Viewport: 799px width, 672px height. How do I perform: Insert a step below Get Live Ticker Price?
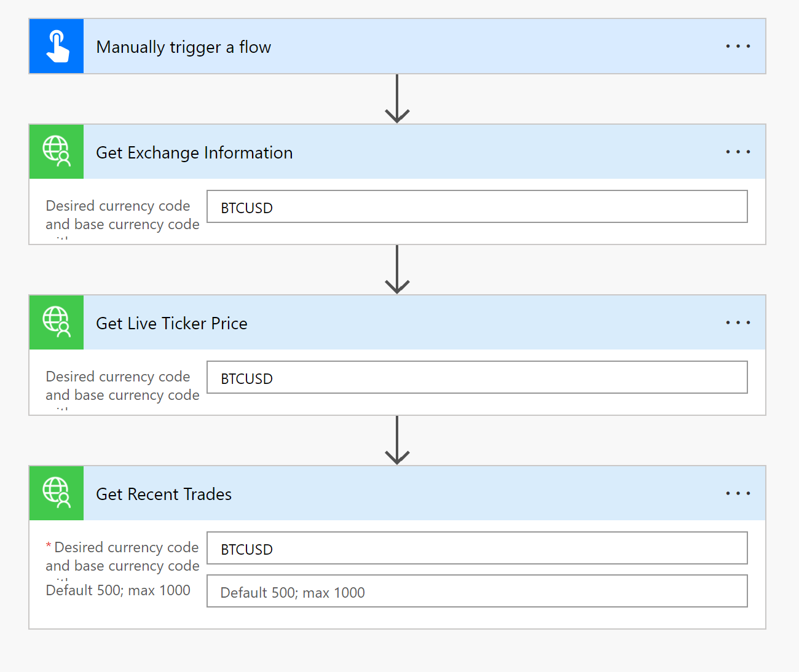(397, 440)
